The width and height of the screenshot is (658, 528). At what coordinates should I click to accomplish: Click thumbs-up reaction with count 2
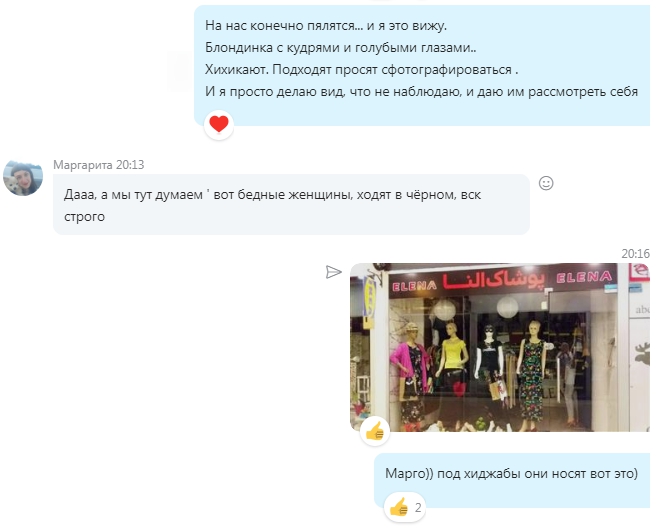click(x=405, y=507)
